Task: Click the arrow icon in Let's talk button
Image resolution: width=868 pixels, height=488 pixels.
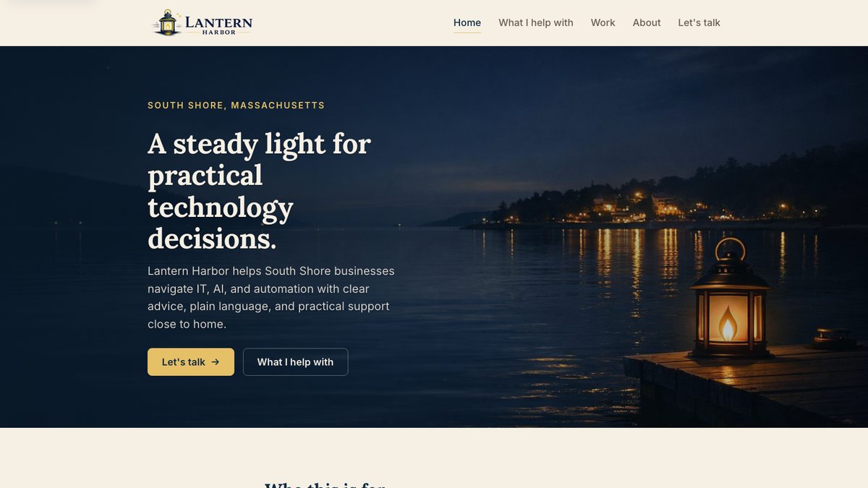Action: click(216, 362)
